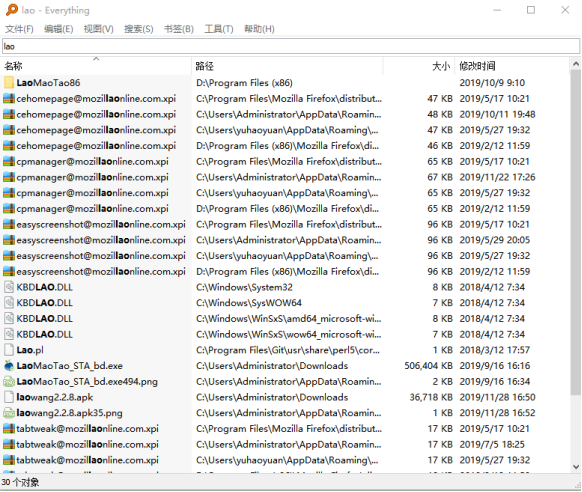Open the 工具(T) menu
This screenshot has width=582, height=492.
pyautogui.click(x=219, y=29)
